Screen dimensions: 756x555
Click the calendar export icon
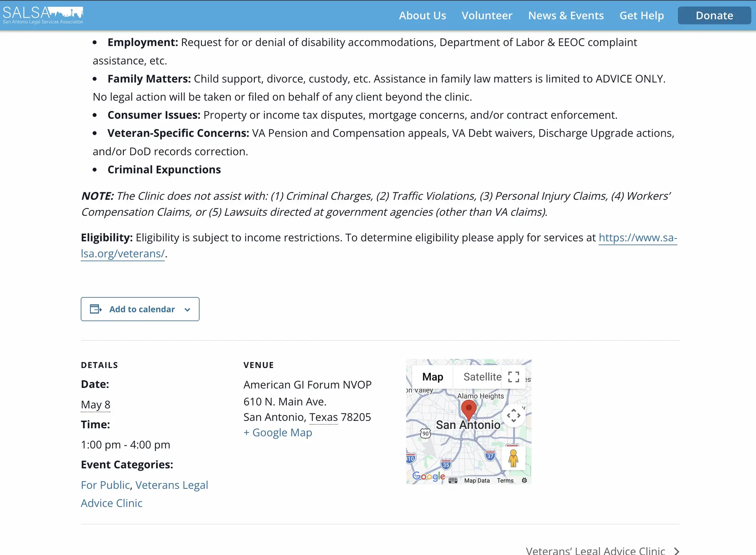pos(96,309)
